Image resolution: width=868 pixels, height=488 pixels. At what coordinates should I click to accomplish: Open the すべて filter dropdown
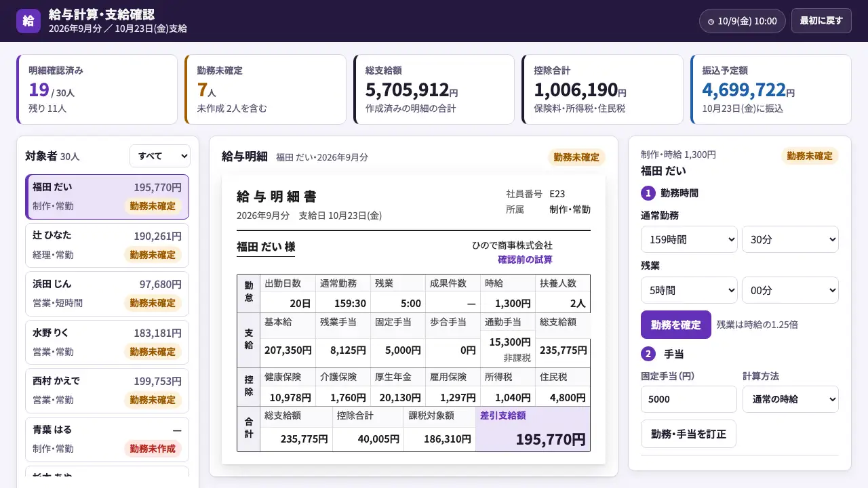click(160, 156)
